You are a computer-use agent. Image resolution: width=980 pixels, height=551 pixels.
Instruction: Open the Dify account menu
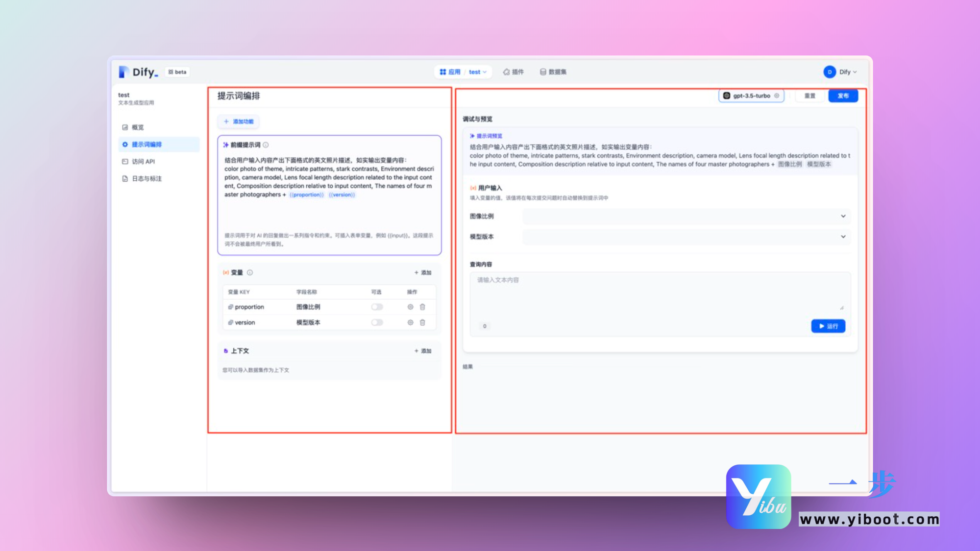pos(840,72)
